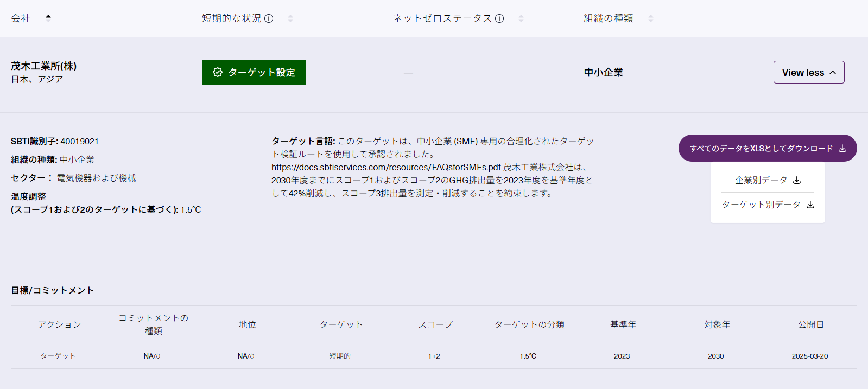
Task: Click the SBTi識別子 value 40019021
Action: [80, 142]
